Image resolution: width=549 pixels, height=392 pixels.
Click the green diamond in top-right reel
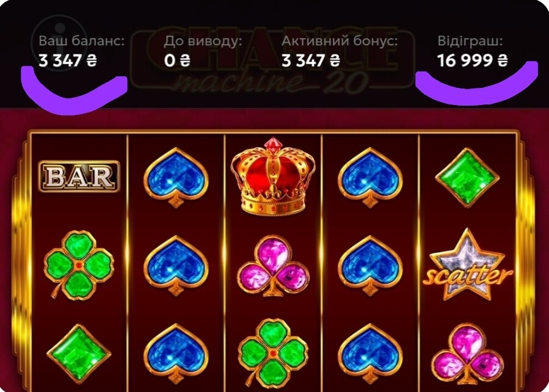(467, 178)
